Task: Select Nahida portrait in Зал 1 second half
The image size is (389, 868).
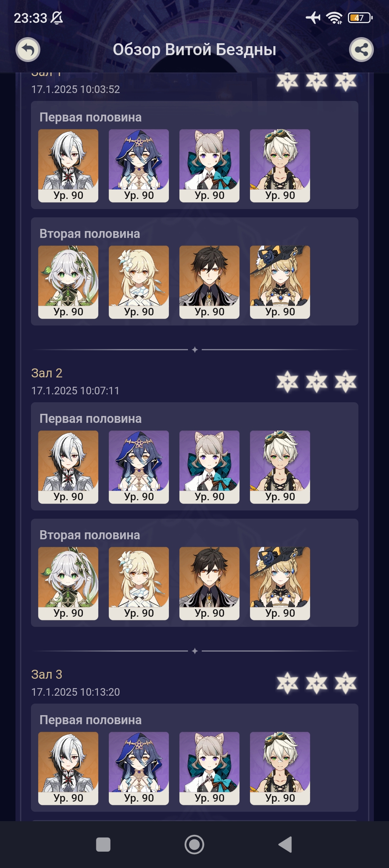Action: click(x=68, y=282)
